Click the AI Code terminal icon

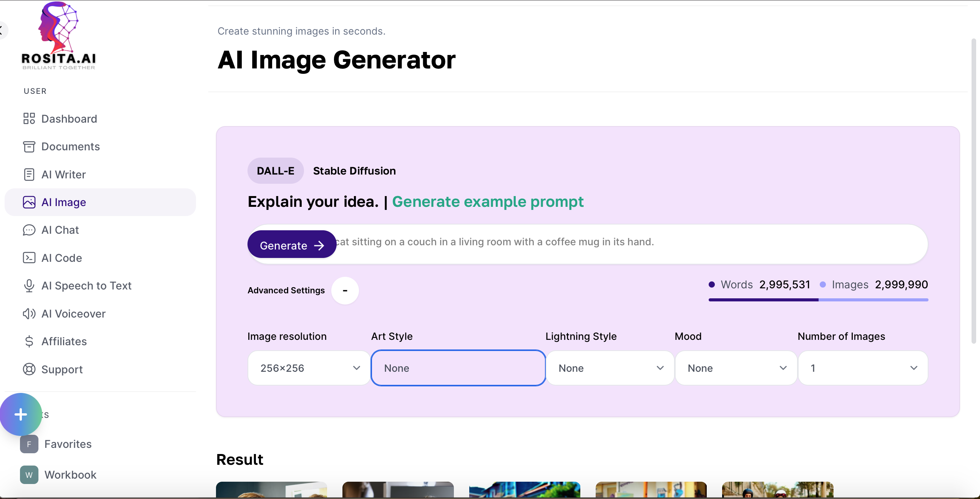29,258
